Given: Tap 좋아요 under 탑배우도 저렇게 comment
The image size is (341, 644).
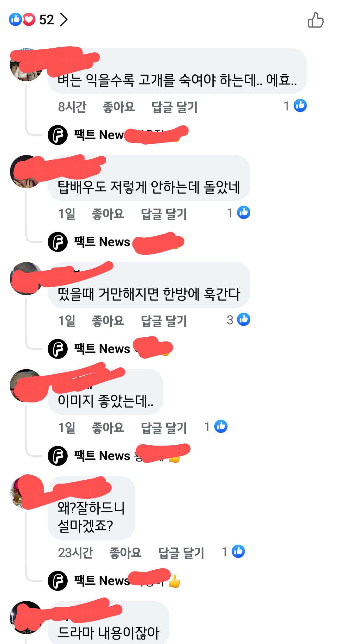Looking at the screenshot, I should coord(108,214).
